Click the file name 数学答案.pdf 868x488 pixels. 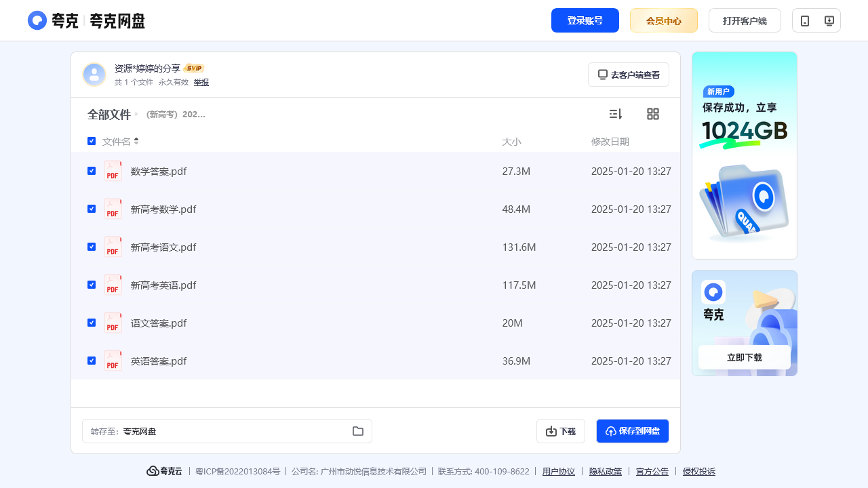pos(159,171)
